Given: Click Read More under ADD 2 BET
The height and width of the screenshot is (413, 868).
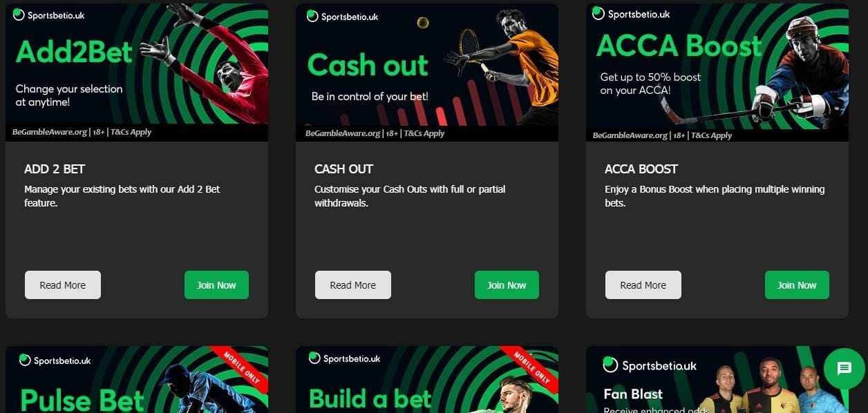Looking at the screenshot, I should click(63, 285).
